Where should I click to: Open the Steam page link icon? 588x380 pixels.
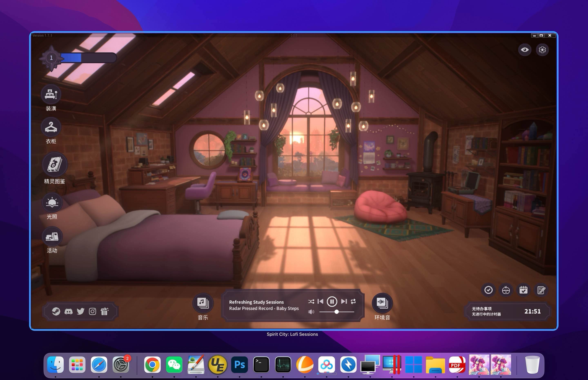tap(56, 311)
